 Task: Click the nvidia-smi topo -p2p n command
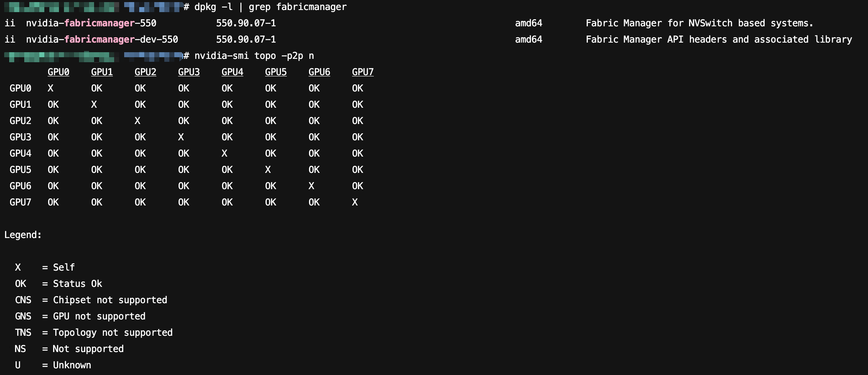pos(254,56)
